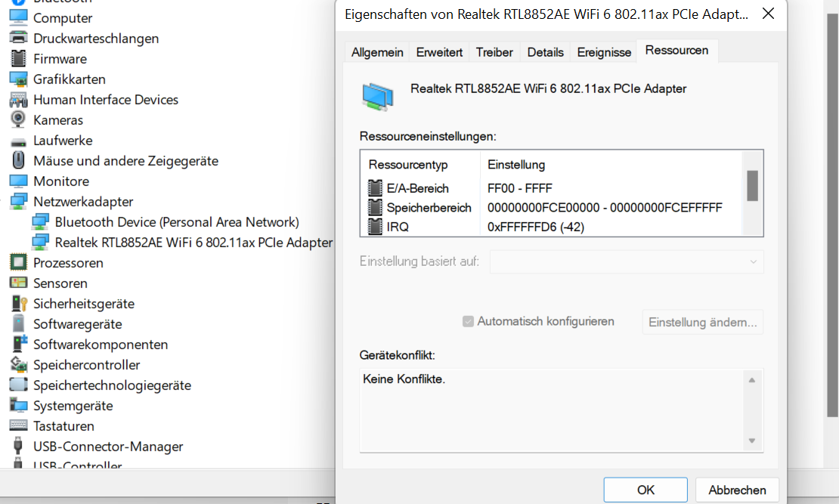The width and height of the screenshot is (839, 504).
Task: Switch to the Ereignisse tab
Action: 604,52
